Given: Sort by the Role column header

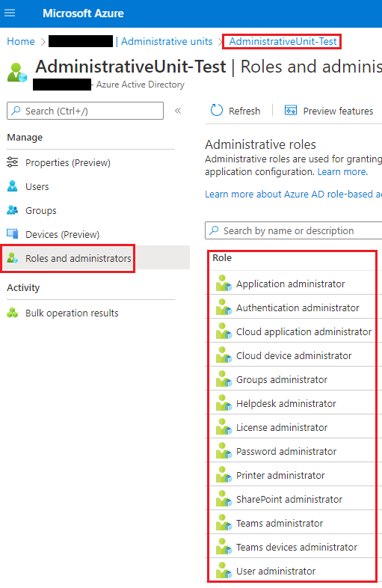Looking at the screenshot, I should (222, 257).
